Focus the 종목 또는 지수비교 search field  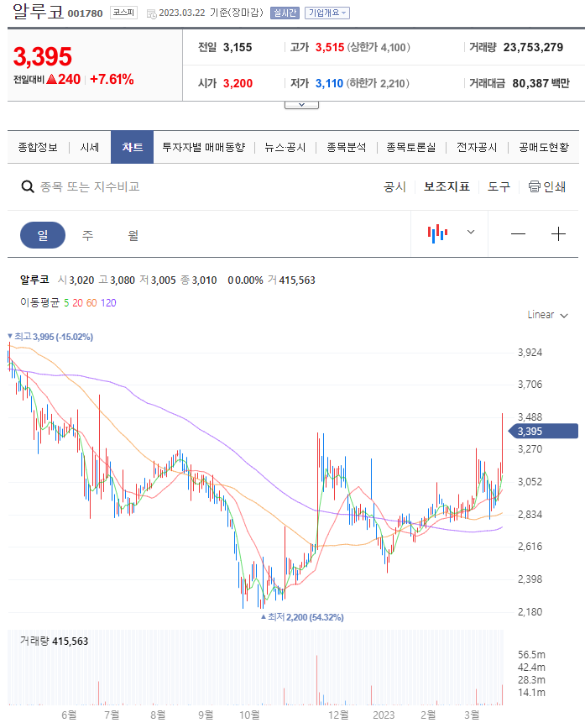90,186
